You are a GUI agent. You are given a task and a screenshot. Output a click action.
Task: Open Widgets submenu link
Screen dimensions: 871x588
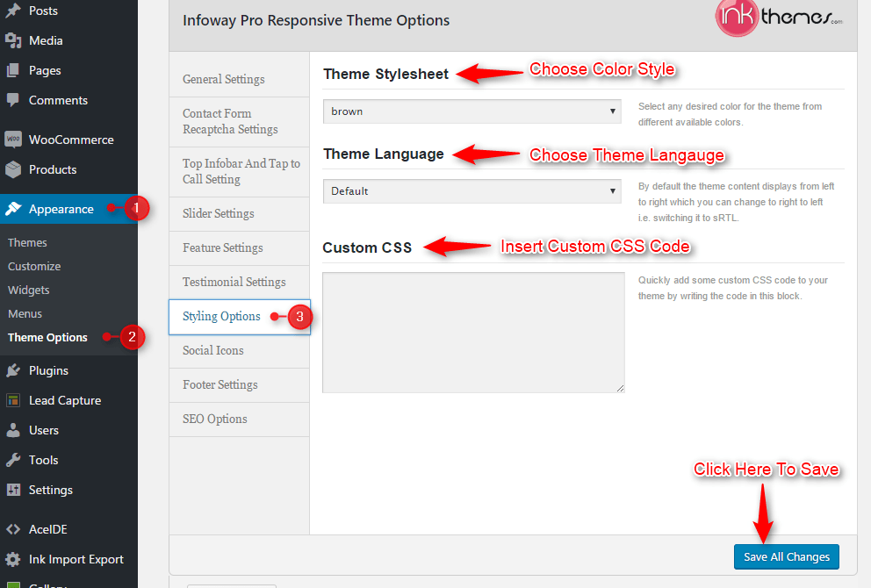pyautogui.click(x=29, y=290)
